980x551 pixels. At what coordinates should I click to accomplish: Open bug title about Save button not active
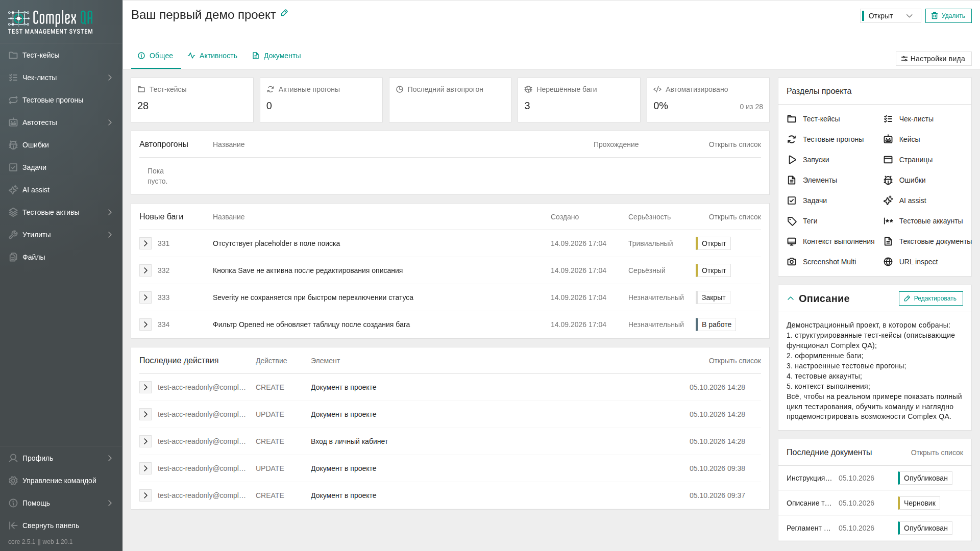pos(308,270)
